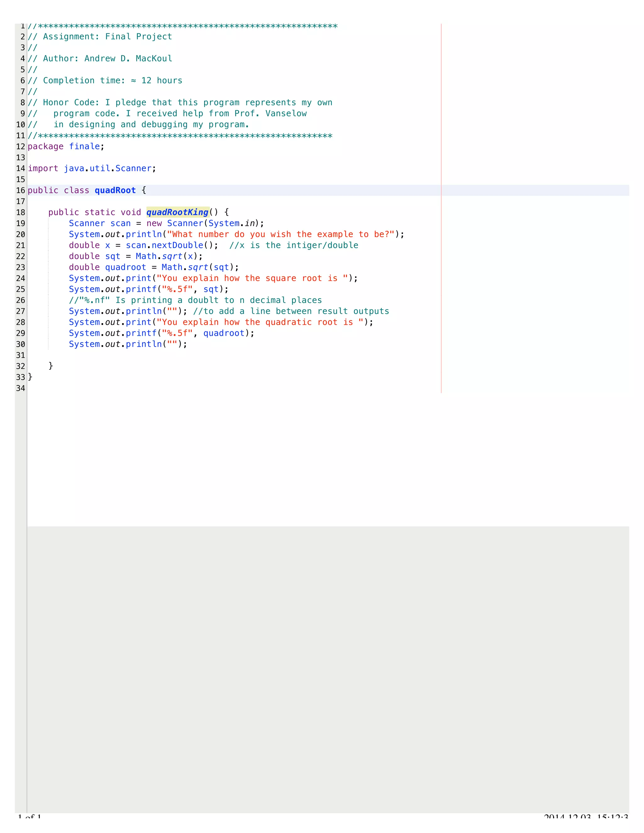Viewport: 644px width, 833px height.
Task: Click line number 16 in the gutter
Action: 21,190
